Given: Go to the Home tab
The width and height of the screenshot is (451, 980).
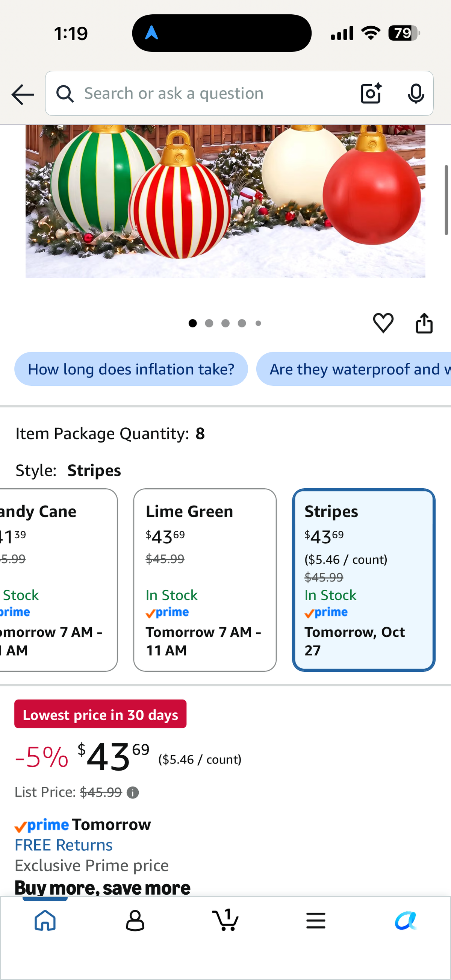Looking at the screenshot, I should click(45, 921).
